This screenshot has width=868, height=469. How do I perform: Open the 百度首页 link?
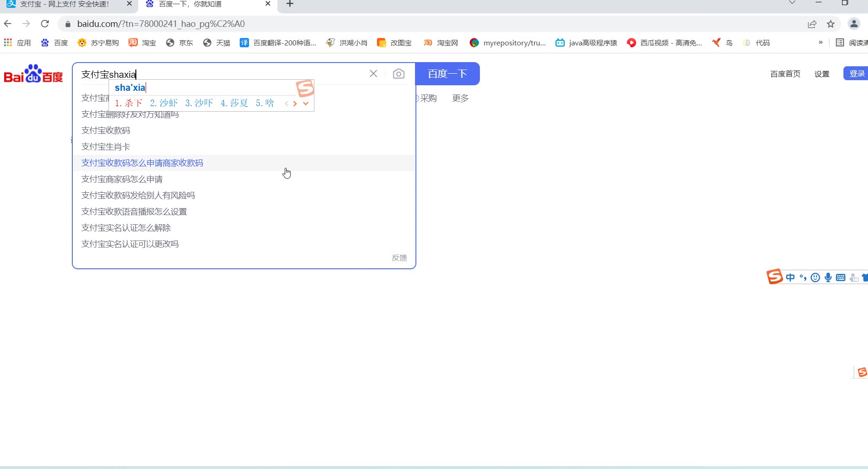(785, 74)
